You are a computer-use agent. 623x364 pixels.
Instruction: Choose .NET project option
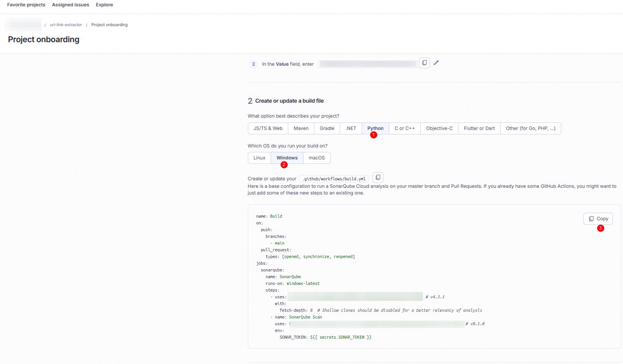[x=351, y=128]
